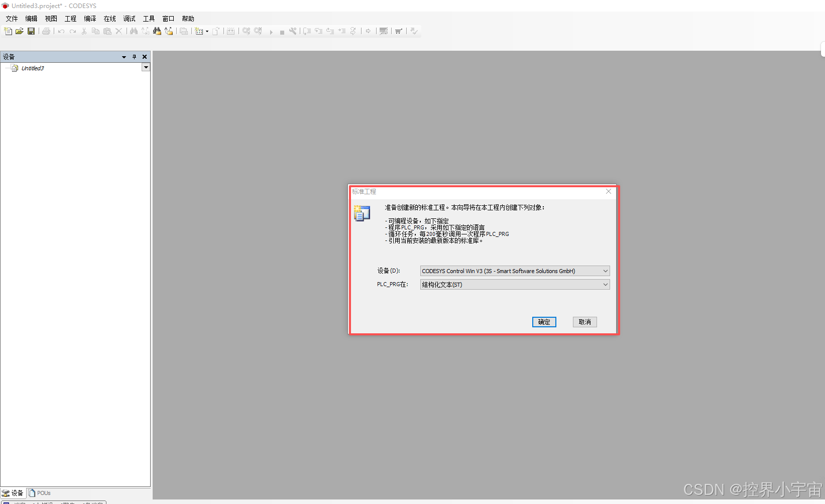Open the 设备(D) device dropdown
This screenshot has width=825, height=504.
click(515, 271)
